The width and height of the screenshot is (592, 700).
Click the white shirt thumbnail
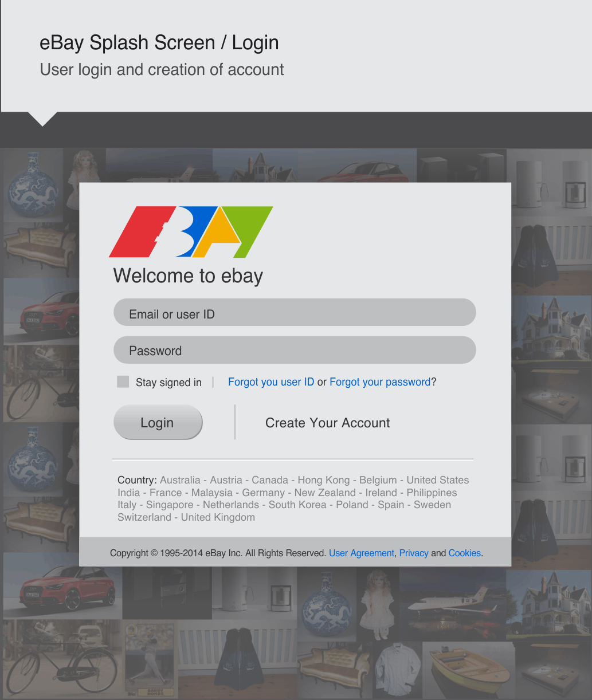[397, 669]
